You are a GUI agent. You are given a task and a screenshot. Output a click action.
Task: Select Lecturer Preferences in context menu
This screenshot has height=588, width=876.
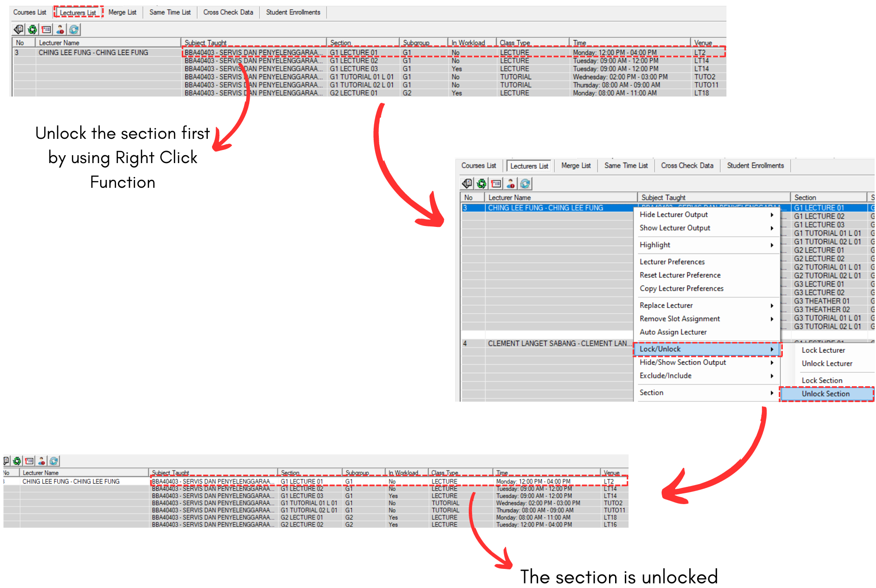point(672,262)
